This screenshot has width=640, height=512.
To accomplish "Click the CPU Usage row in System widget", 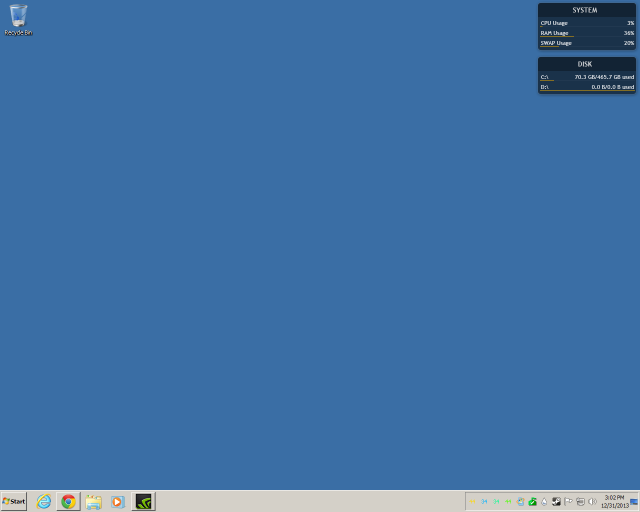I will [586, 22].
